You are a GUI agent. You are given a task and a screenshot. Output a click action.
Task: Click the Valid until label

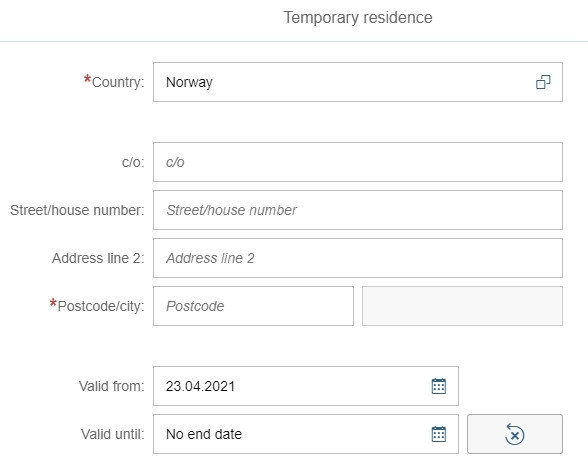[x=113, y=434]
